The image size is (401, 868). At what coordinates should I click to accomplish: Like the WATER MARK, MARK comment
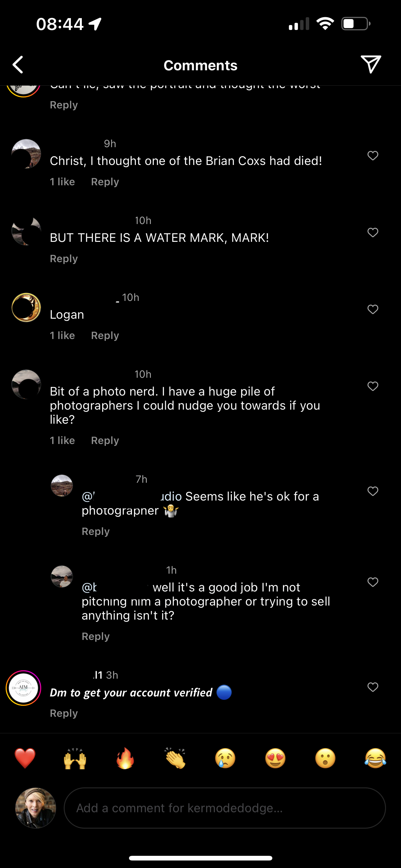coord(373,232)
